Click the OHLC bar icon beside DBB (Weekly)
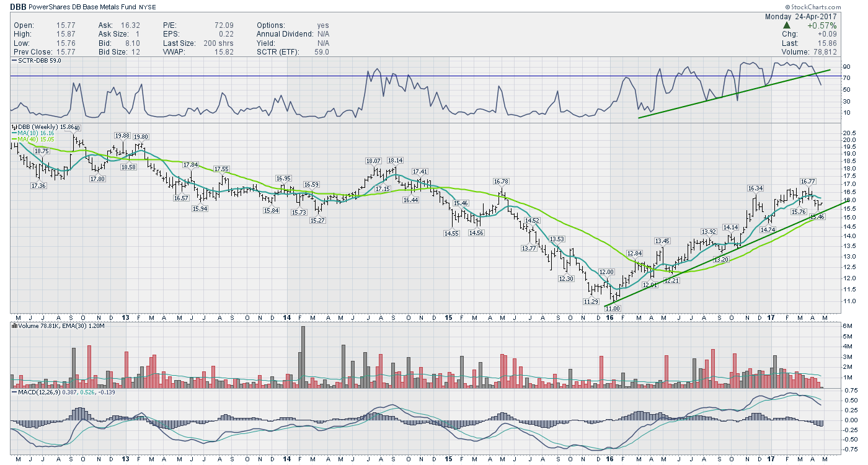868x465 pixels. tap(14, 127)
